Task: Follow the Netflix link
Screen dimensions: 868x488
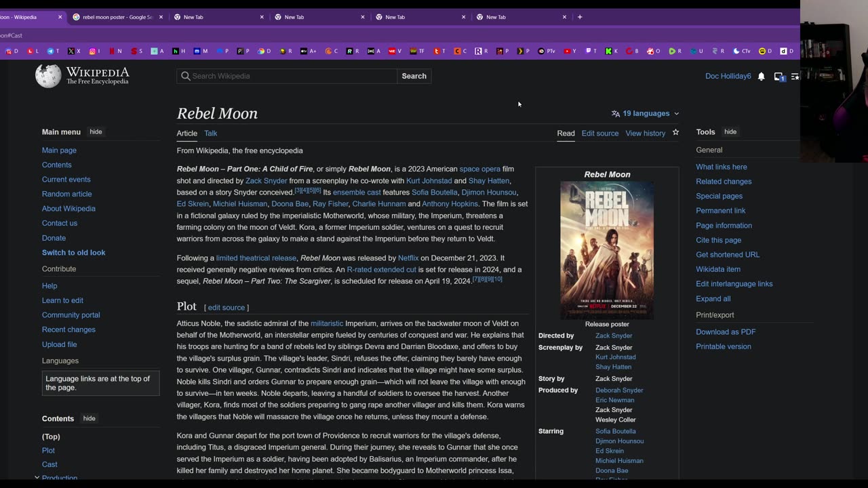Action: [408, 258]
